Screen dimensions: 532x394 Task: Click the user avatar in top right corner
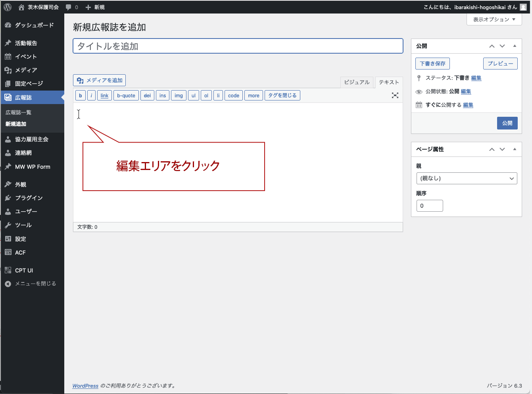pos(523,7)
